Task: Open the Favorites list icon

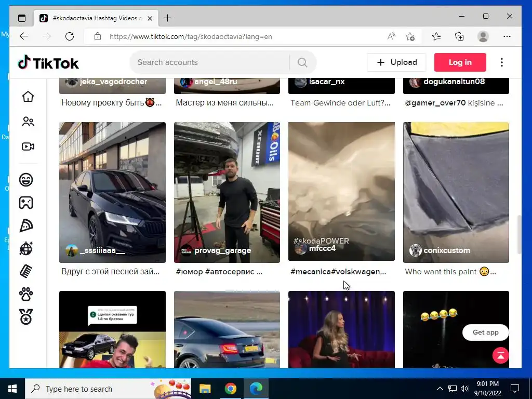Action: click(x=436, y=36)
